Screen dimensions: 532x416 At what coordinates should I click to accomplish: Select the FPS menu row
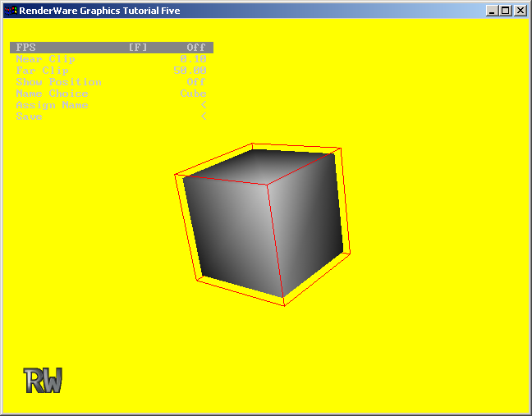112,48
